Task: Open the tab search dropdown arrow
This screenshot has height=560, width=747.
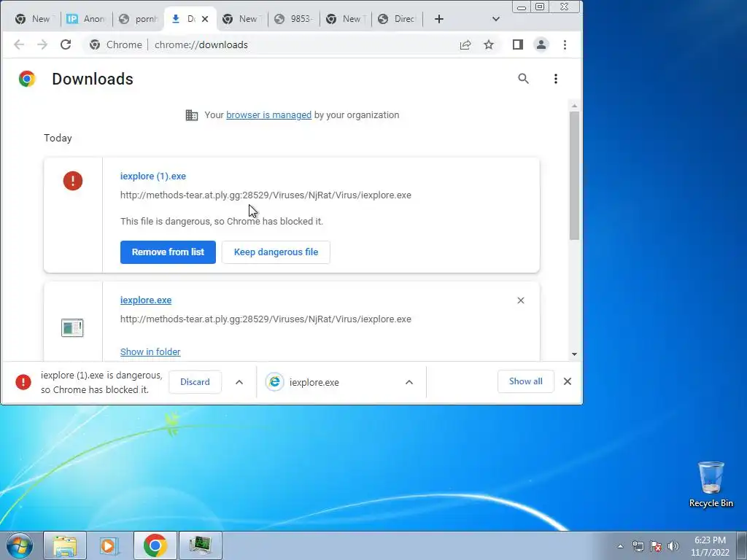Action: [x=496, y=19]
